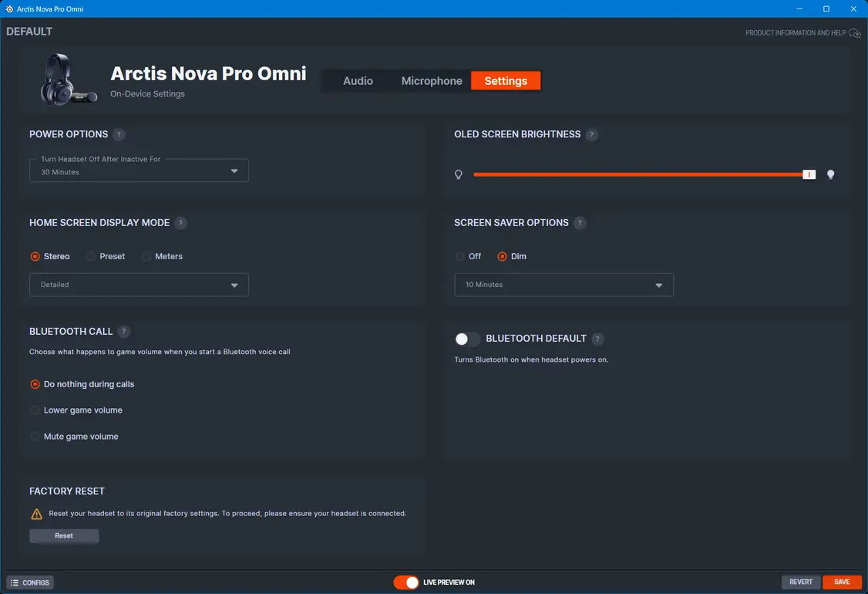The height and width of the screenshot is (594, 868).
Task: Expand the Detailed display mode dropdown
Action: pos(139,285)
